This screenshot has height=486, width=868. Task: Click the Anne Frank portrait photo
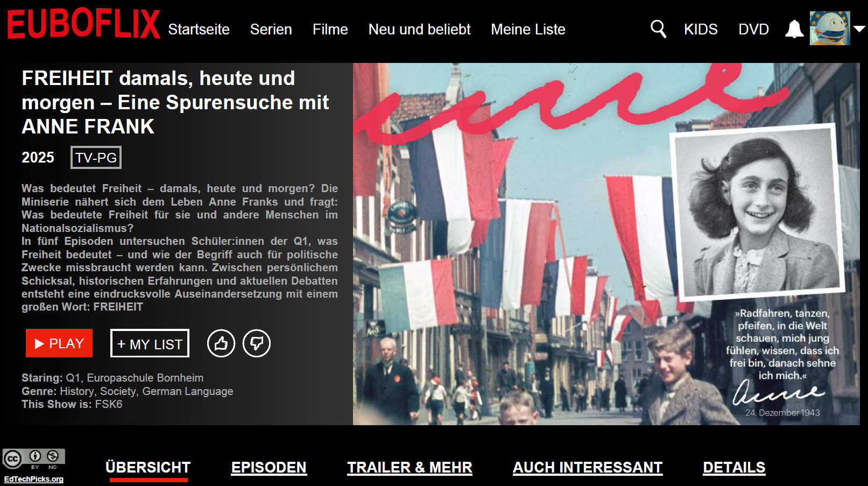pyautogui.click(x=756, y=212)
